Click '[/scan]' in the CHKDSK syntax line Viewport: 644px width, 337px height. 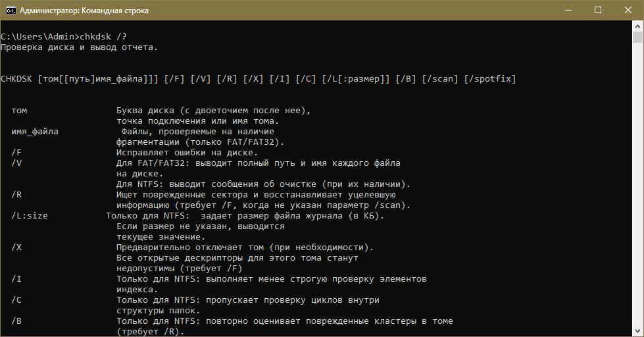point(440,79)
